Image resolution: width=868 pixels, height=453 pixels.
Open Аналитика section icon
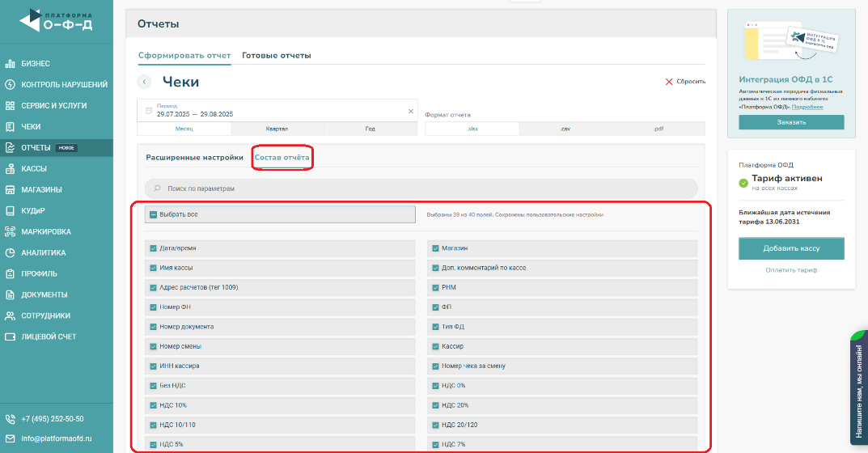pyautogui.click(x=11, y=252)
